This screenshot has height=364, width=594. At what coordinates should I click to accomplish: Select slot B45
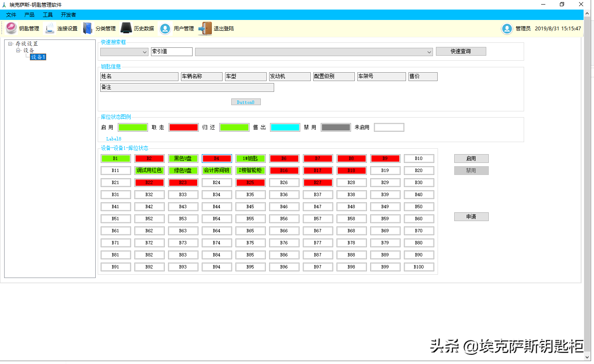point(250,207)
